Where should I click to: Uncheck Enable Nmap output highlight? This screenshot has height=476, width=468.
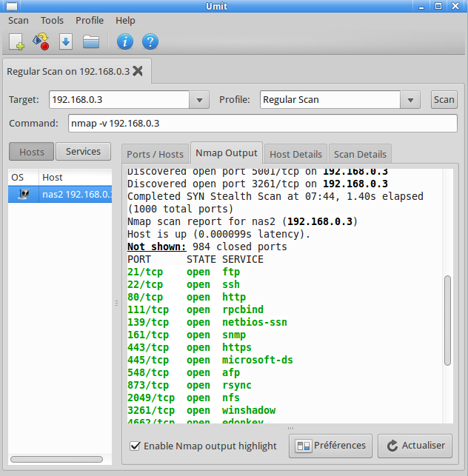click(x=135, y=446)
